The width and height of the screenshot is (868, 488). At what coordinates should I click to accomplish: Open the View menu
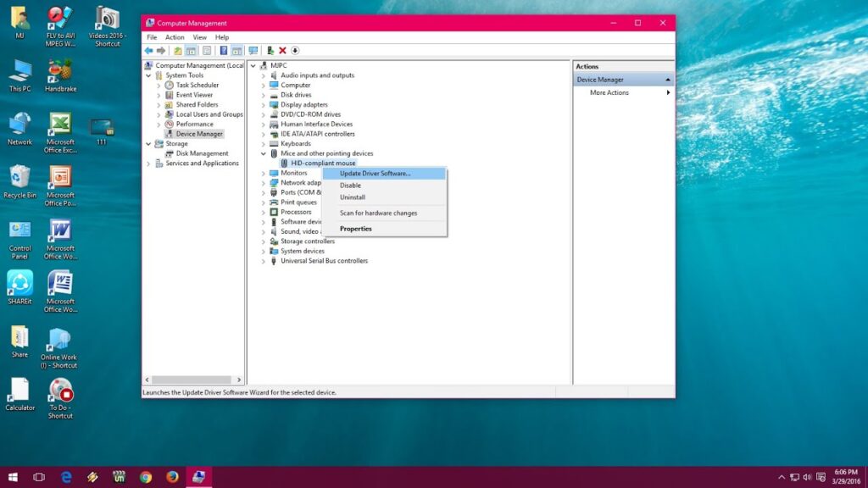tap(199, 37)
